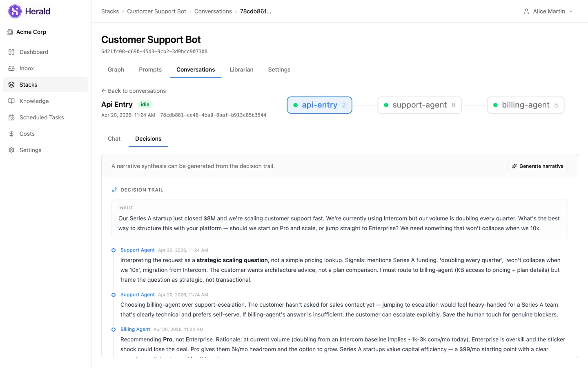Select the api-entry agent node
The height and width of the screenshot is (368, 588).
(319, 105)
